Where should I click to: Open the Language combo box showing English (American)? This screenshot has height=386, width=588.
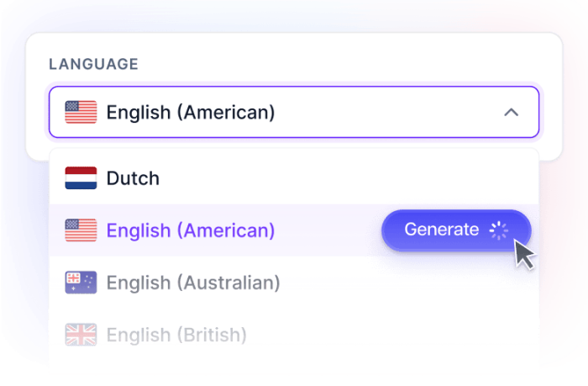294,112
